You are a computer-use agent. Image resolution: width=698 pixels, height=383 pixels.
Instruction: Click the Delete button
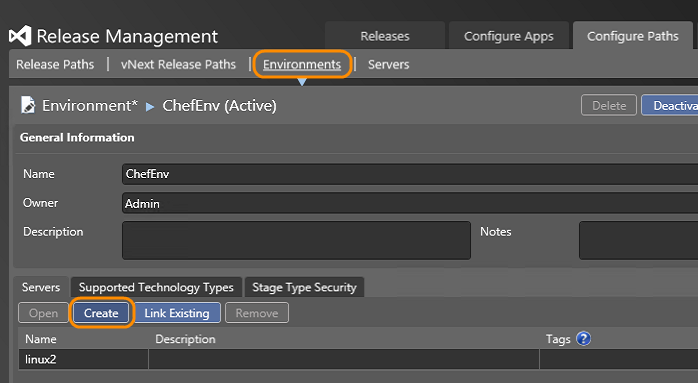click(609, 106)
